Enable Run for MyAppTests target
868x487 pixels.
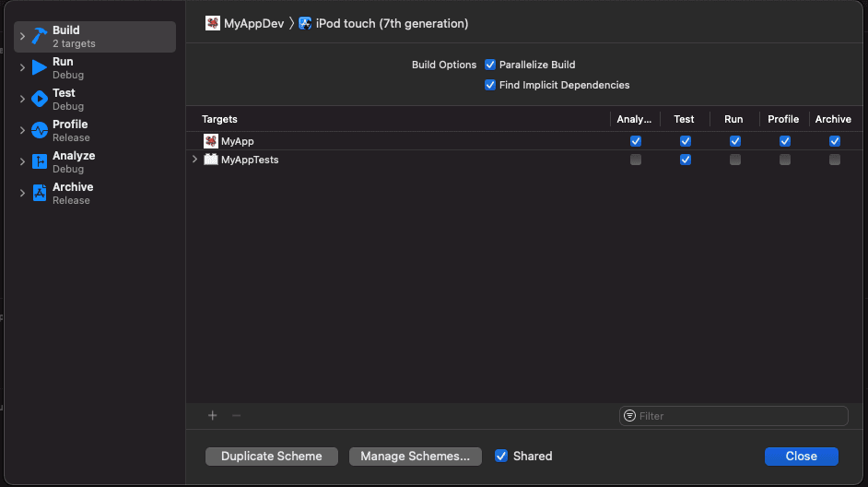coord(734,160)
